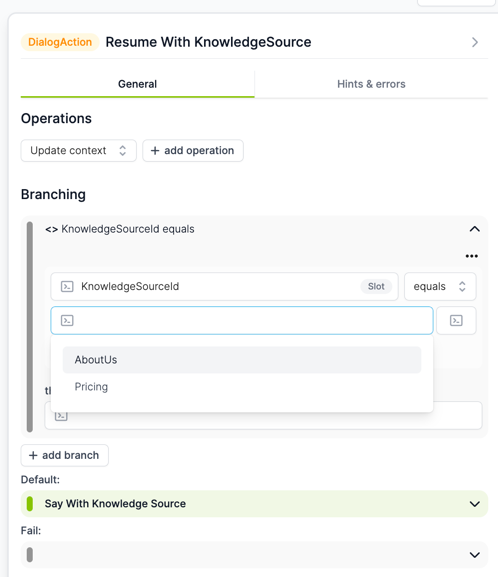The image size is (498, 577).
Task: Click the add branch button
Action: (x=64, y=455)
